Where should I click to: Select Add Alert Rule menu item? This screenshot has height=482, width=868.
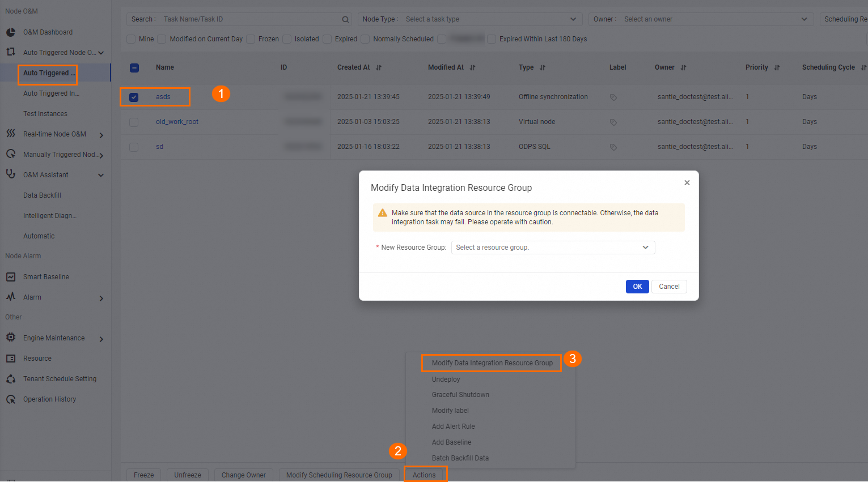[x=453, y=426]
